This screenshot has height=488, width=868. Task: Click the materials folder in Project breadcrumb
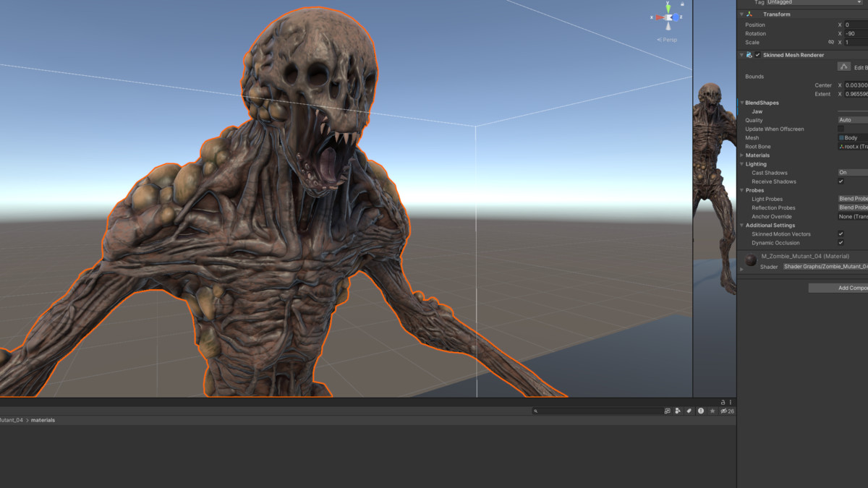[x=43, y=420]
